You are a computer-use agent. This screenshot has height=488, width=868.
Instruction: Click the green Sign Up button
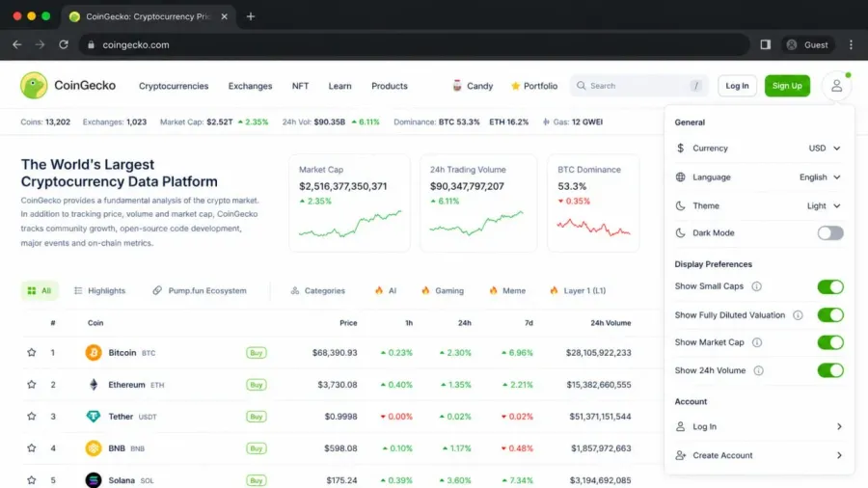[x=787, y=86]
